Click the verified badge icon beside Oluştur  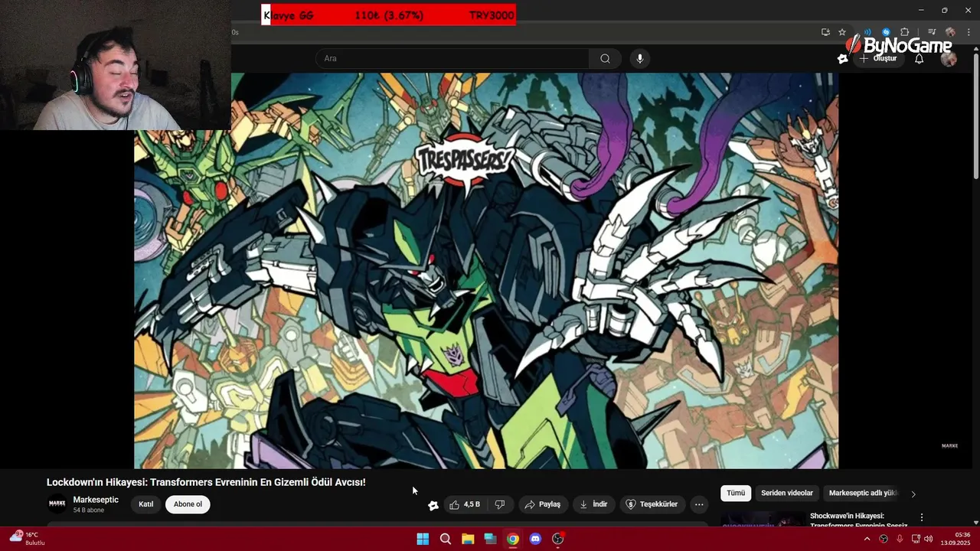point(843,59)
